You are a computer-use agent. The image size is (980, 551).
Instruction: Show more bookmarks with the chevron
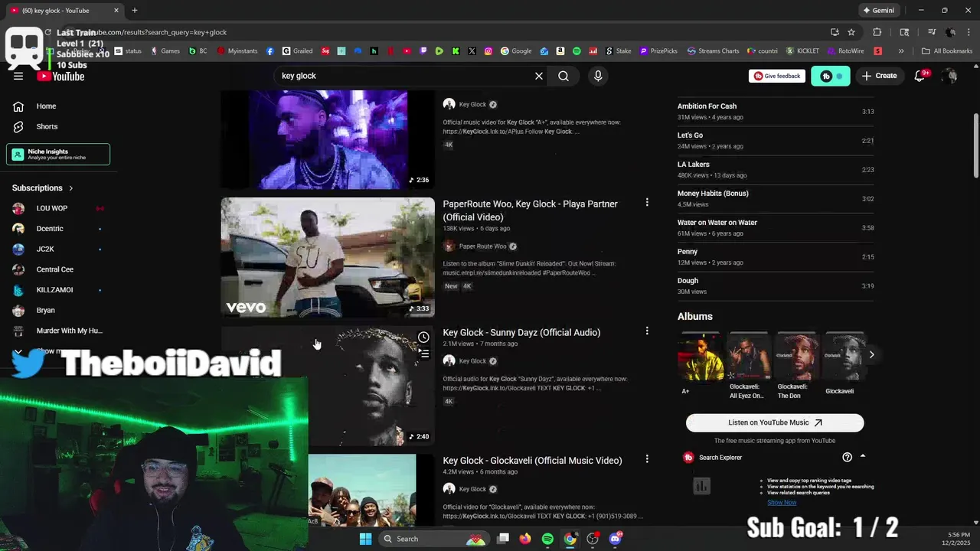pos(901,51)
